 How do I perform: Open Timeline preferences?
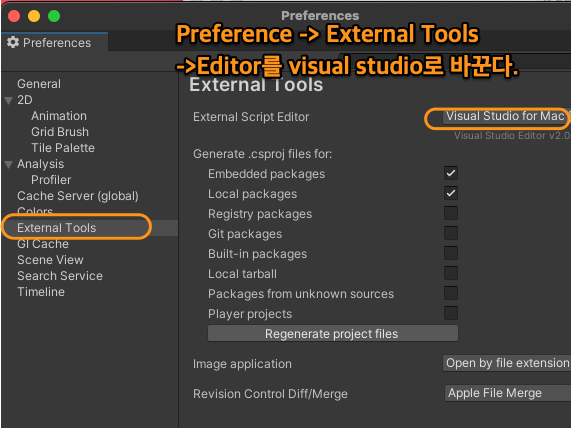[x=41, y=292]
